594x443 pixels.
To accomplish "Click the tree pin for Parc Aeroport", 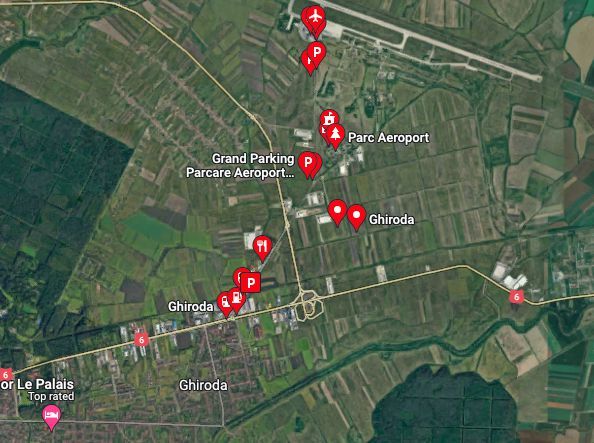I will click(335, 136).
